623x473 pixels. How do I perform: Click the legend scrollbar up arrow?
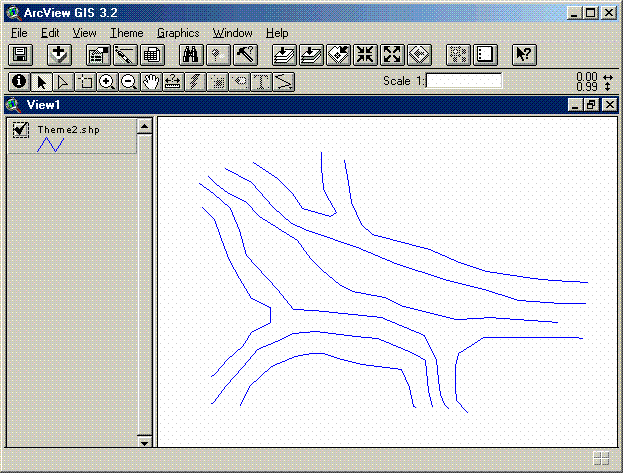(x=144, y=127)
